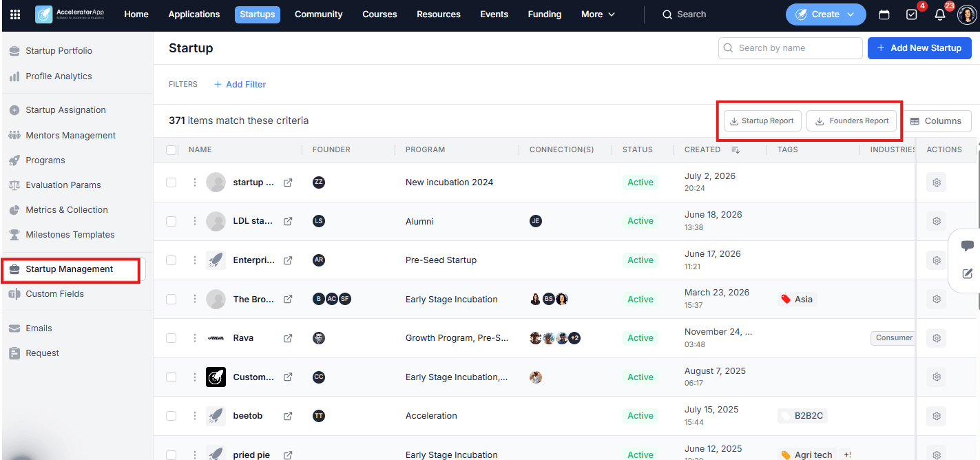Open the three-dot menu for Enterprise row
Viewport: 980px width, 460px height.
pos(195,260)
